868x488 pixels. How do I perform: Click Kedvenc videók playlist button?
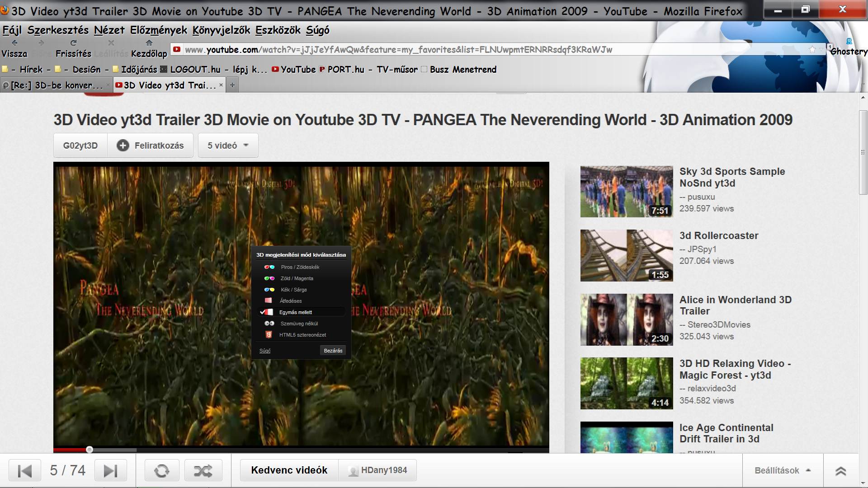point(289,470)
